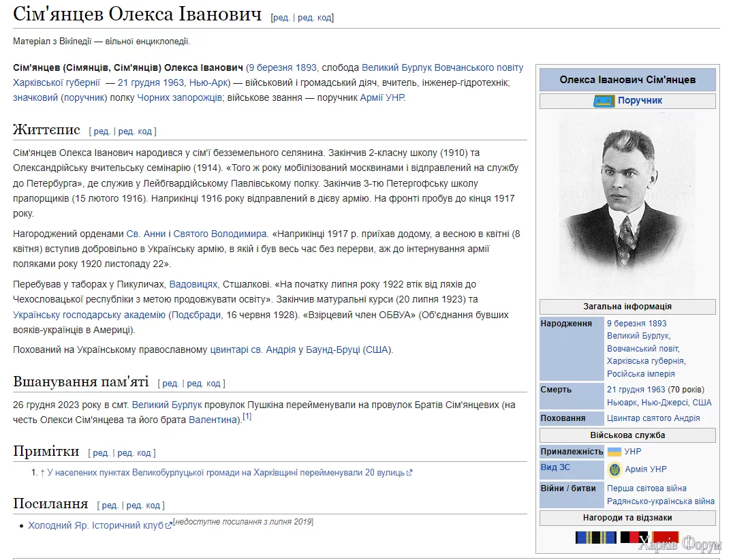Open the 'значковий' link

pyautogui.click(x=35, y=97)
